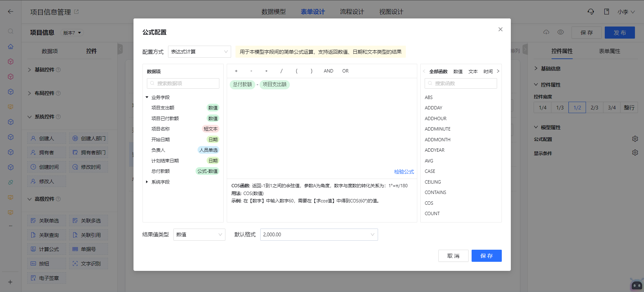
Task: Collapse the 业务字段 tree node
Action: (x=147, y=97)
